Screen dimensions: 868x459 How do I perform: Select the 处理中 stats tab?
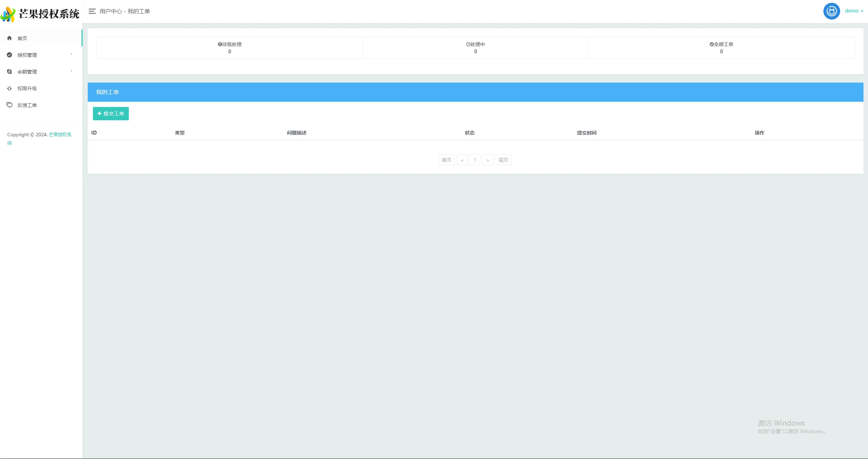475,48
